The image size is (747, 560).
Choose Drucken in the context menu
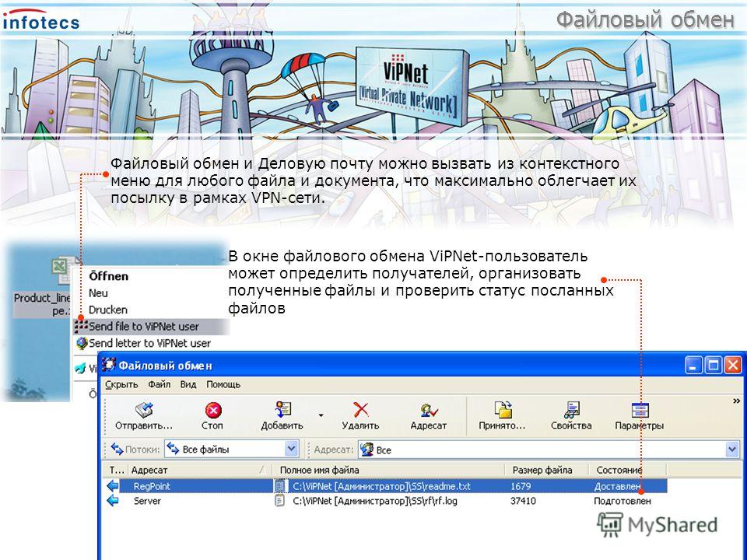pyautogui.click(x=108, y=310)
